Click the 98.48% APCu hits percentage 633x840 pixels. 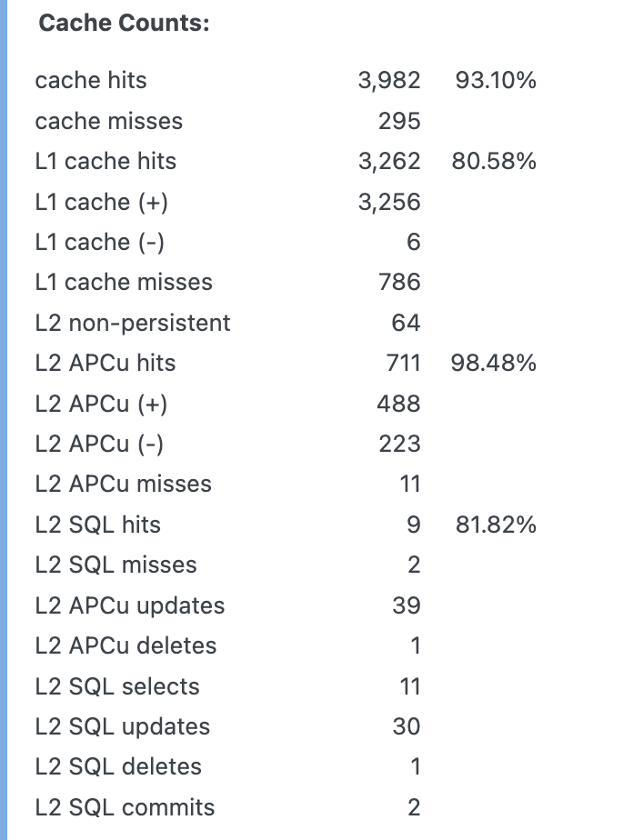tap(494, 364)
